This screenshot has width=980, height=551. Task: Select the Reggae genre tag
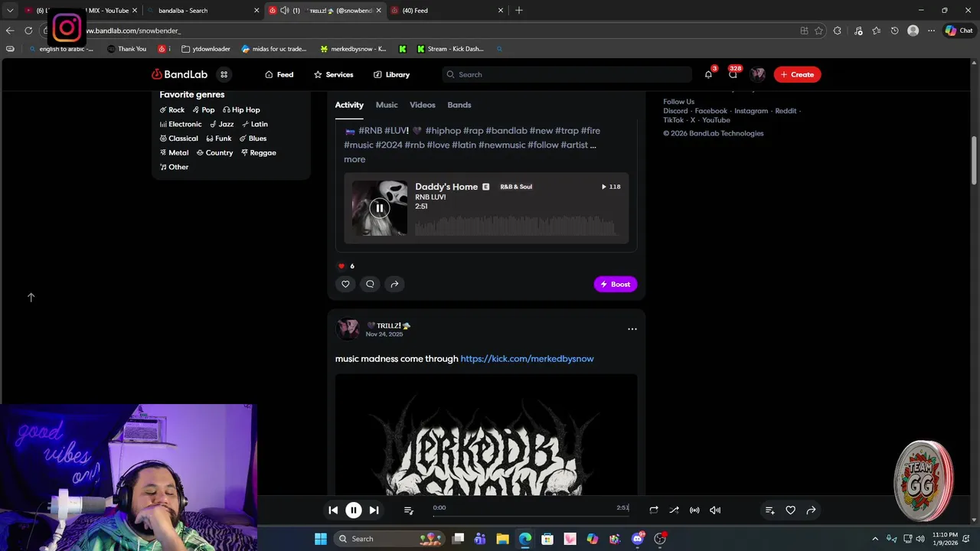pyautogui.click(x=259, y=152)
